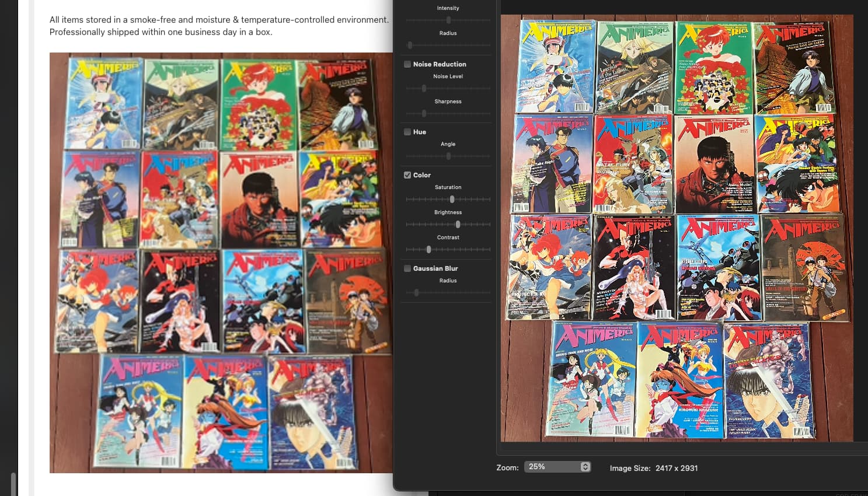
Task: Click the Brightness slider handle
Action: pyautogui.click(x=458, y=224)
